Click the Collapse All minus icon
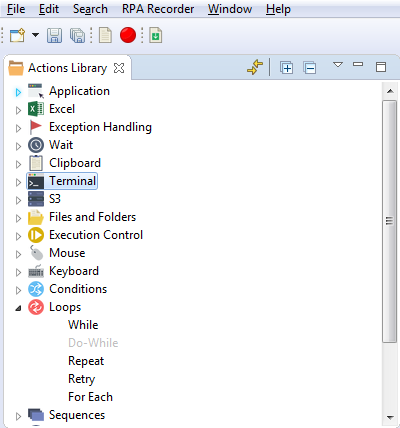 tap(310, 68)
